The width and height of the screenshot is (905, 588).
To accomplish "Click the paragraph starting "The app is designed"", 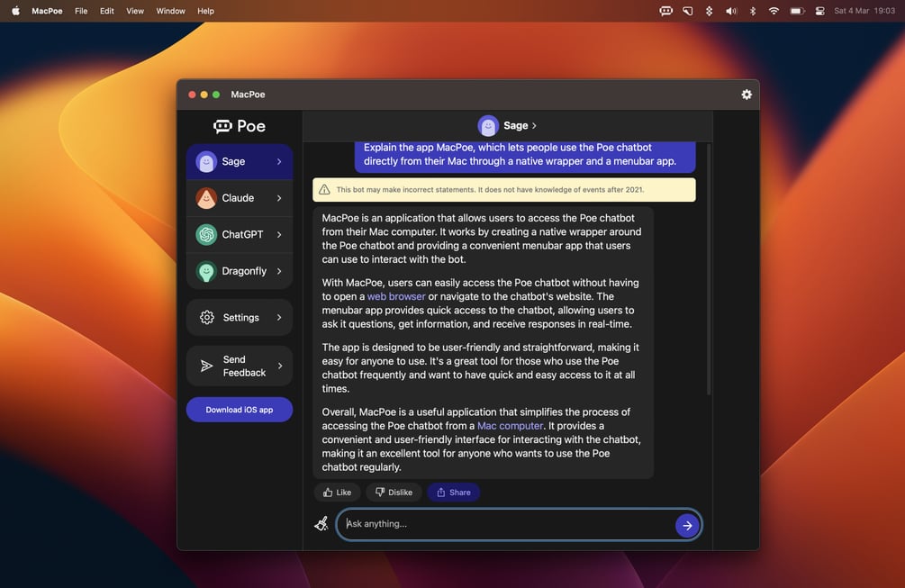I will coord(480,368).
